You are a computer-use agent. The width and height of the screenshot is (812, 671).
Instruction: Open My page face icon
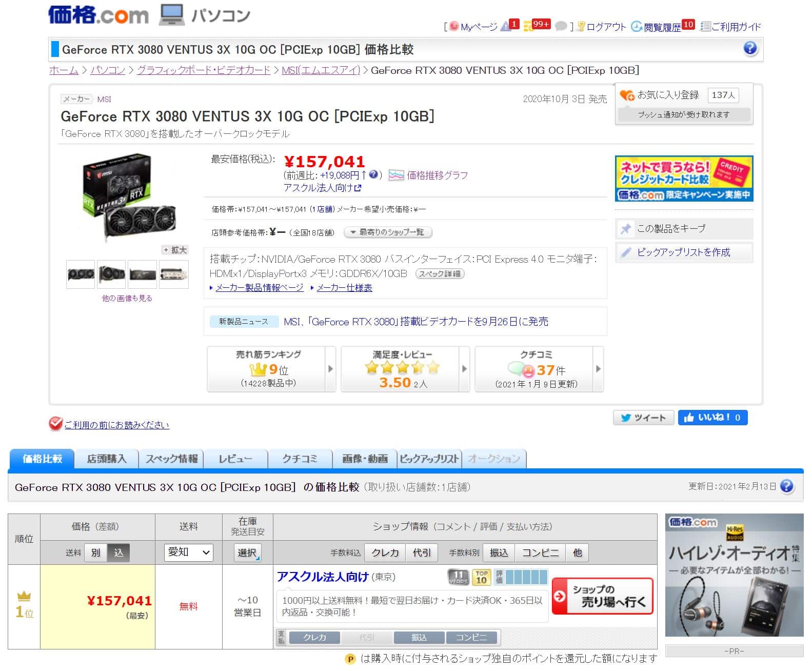(x=453, y=26)
